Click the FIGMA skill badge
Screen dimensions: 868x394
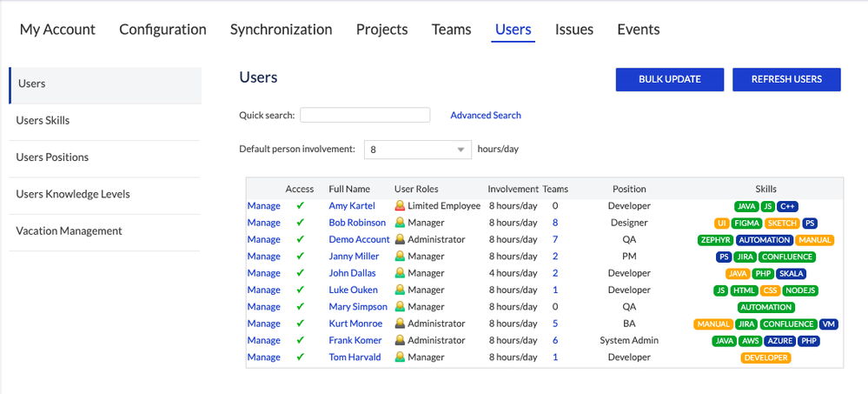(x=746, y=224)
